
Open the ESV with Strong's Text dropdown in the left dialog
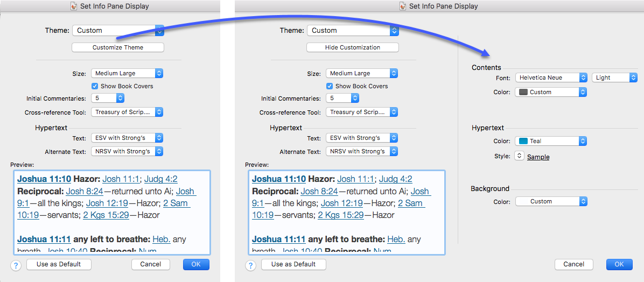coord(127,138)
